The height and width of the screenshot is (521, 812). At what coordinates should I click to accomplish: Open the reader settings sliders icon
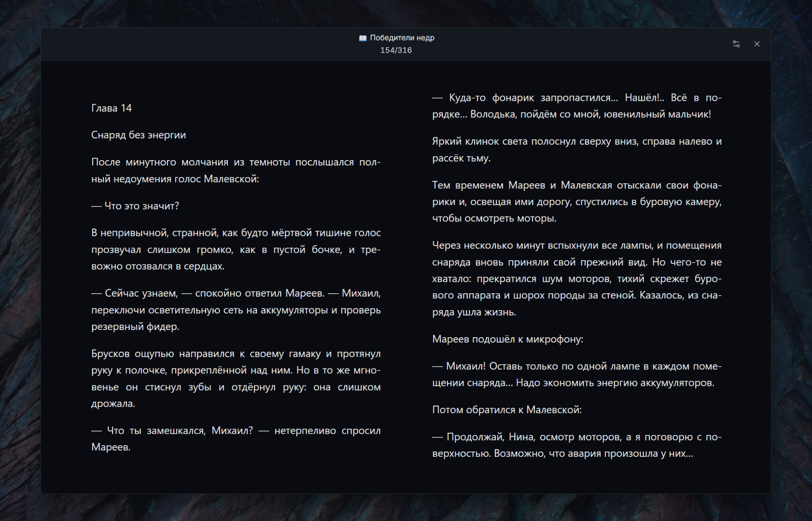[736, 44]
